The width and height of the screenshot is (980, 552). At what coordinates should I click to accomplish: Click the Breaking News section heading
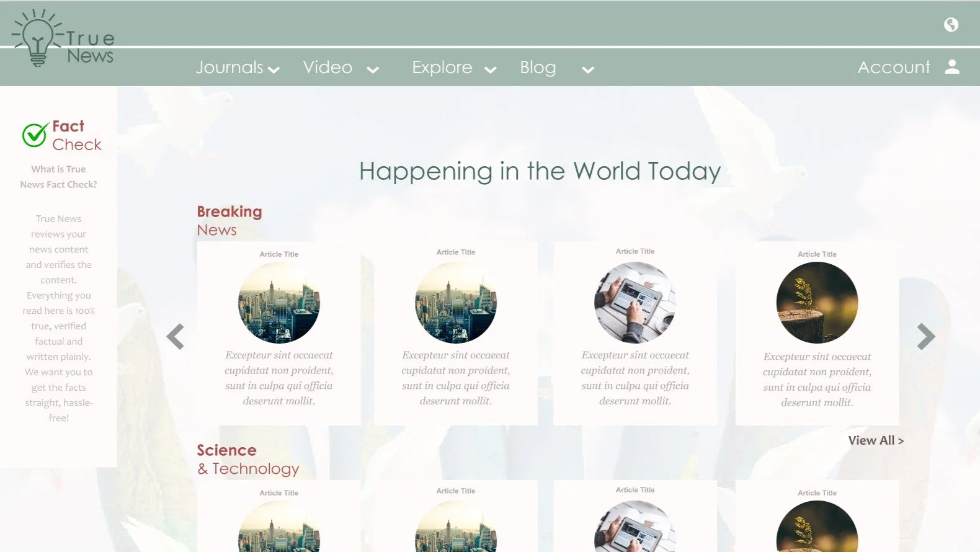pos(229,221)
